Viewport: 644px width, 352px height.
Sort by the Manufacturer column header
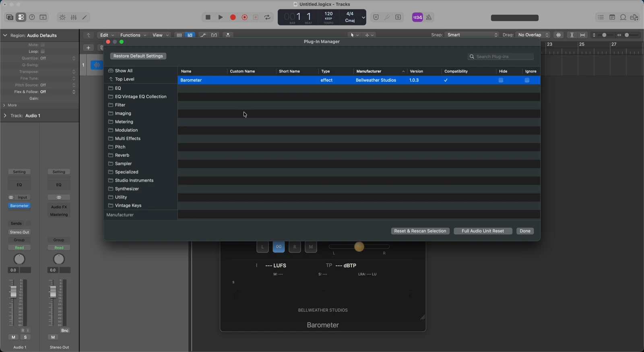click(x=380, y=71)
